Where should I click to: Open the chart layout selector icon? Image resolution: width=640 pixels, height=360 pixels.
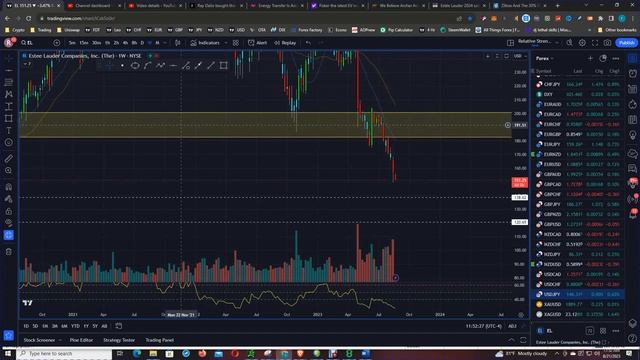510,43
